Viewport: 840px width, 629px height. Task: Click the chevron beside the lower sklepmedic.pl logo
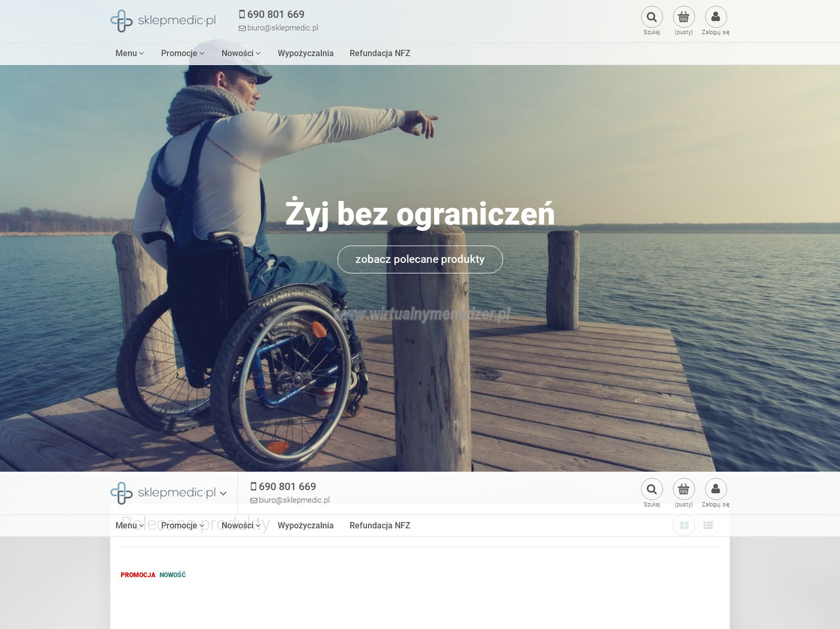point(223,493)
